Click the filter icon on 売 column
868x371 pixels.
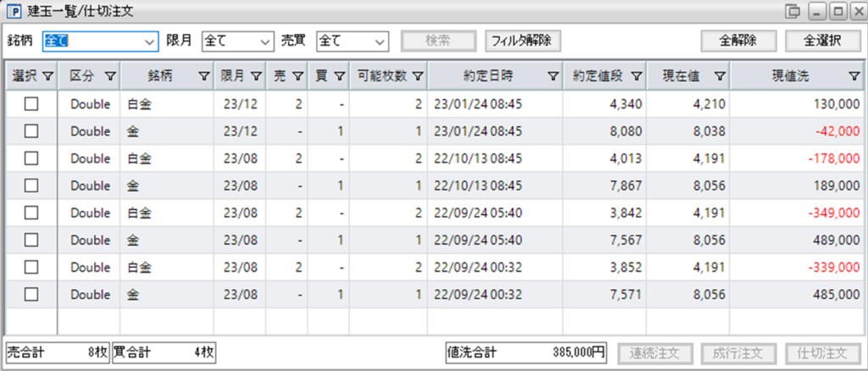click(298, 77)
